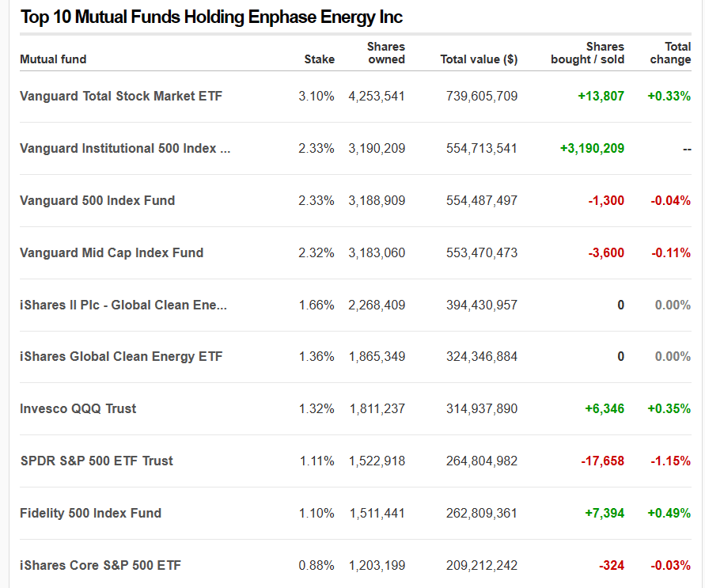Click total value 394,430,957
The width and height of the screenshot is (705, 588).
[x=482, y=305]
